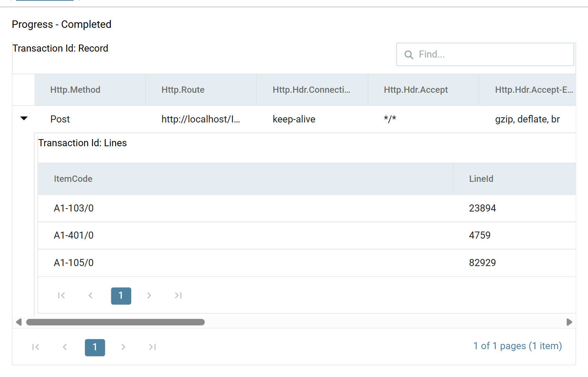Go to previous page in Record pager
588x377 pixels.
click(x=65, y=347)
